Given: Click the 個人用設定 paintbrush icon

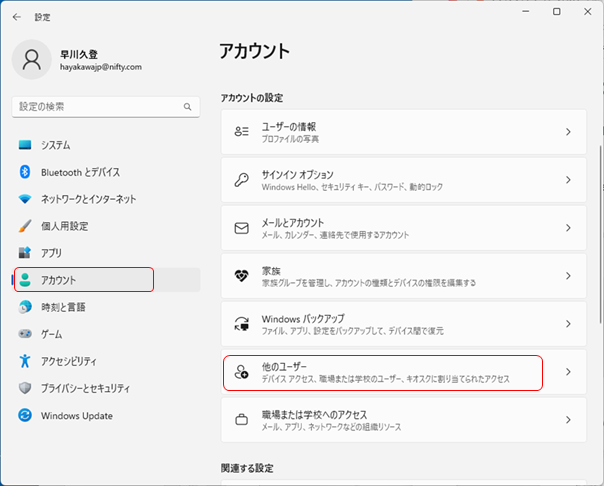Looking at the screenshot, I should pos(26,226).
